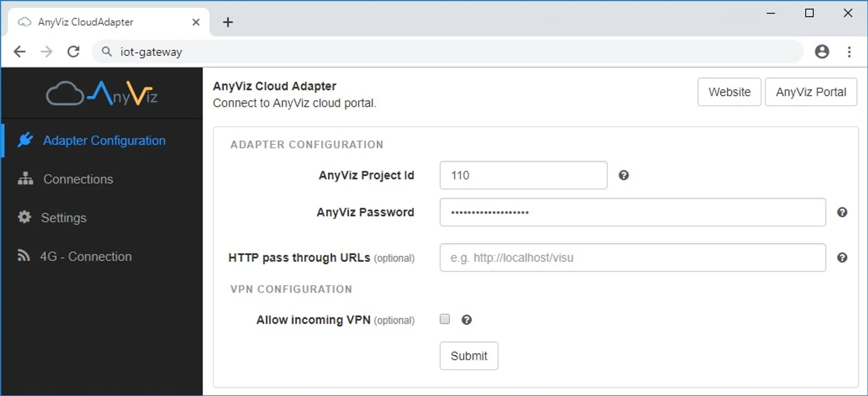
Task: Go to 4G - Connection page
Action: click(85, 256)
